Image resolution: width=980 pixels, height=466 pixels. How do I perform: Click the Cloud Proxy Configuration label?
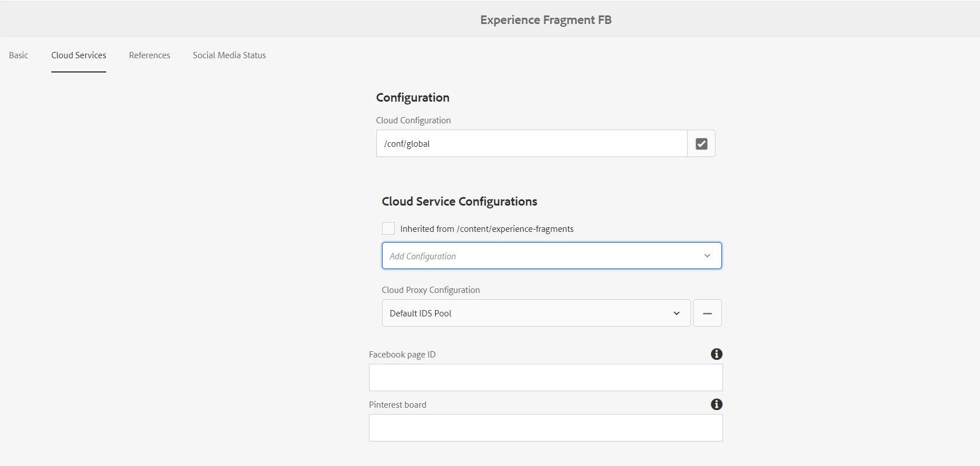[431, 290]
